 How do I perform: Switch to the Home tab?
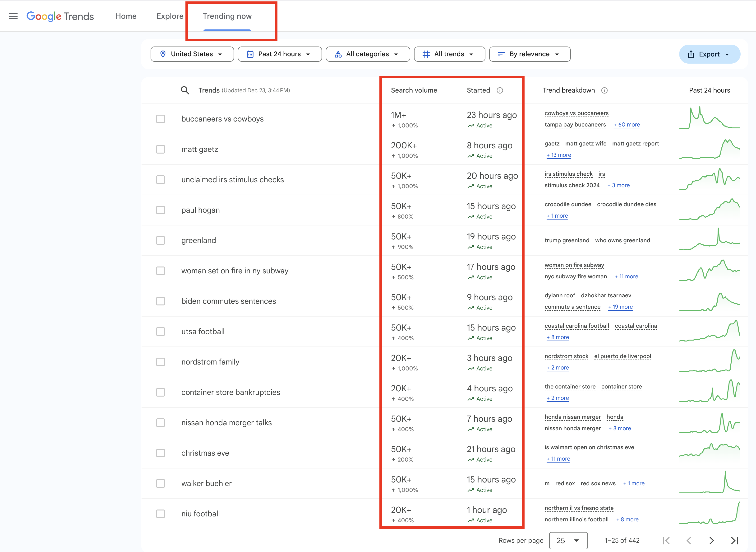pyautogui.click(x=126, y=16)
